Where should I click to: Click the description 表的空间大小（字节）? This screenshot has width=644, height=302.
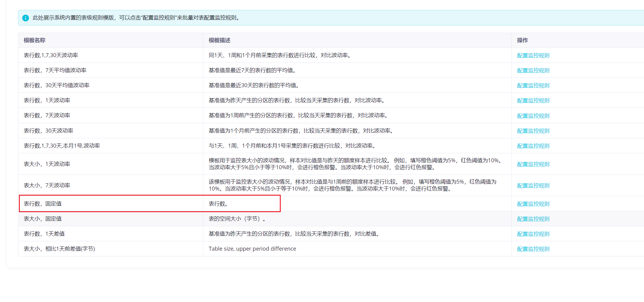[237, 219]
